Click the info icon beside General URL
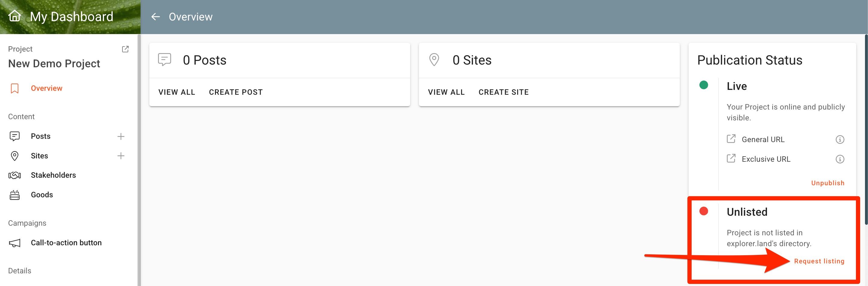Screen dimensions: 868x286 [840, 139]
